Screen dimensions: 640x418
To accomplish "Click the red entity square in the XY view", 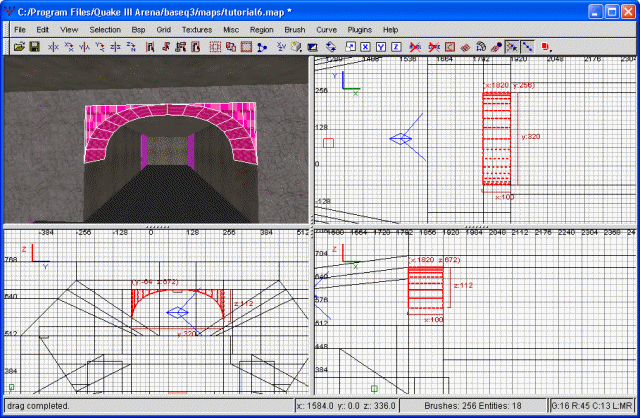I will point(329,143).
